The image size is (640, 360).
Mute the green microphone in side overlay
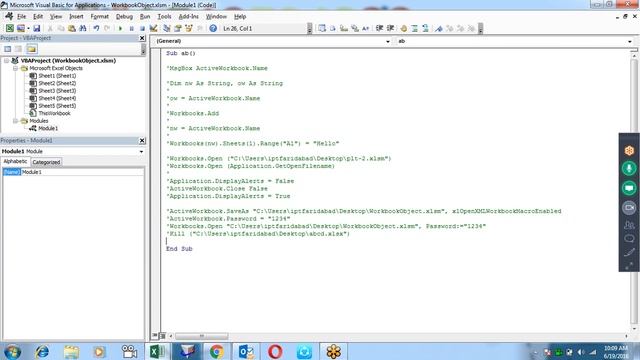[x=629, y=168]
